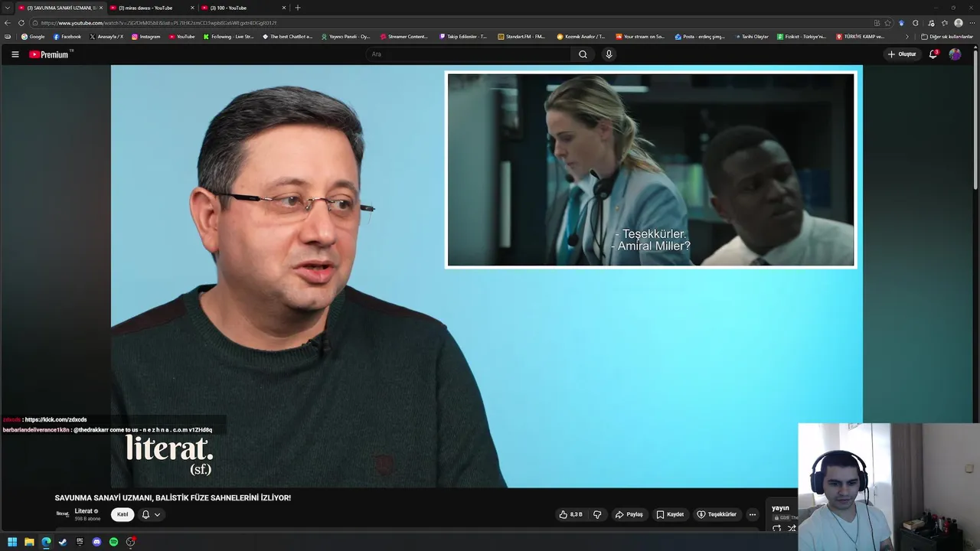Open The best ChatBot bookmark
980x551 pixels.
coord(287,37)
